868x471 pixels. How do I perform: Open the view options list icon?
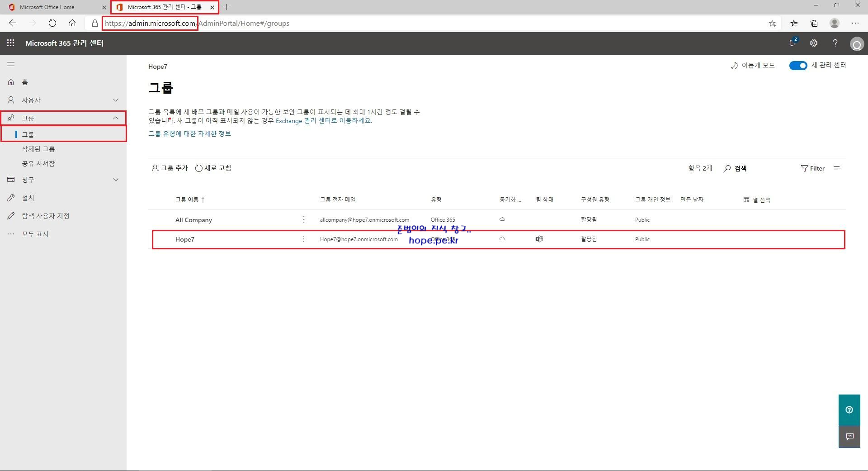tap(837, 168)
